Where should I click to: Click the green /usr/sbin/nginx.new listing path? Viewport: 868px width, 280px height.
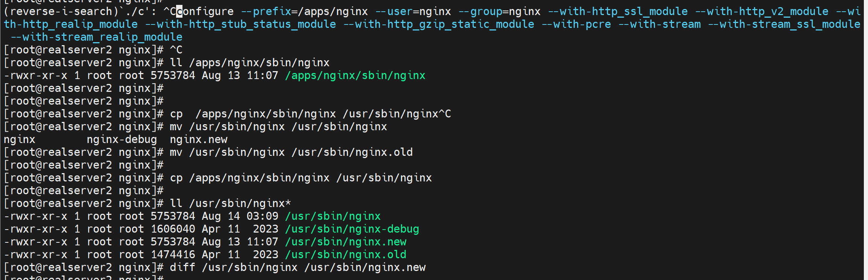pyautogui.click(x=345, y=242)
